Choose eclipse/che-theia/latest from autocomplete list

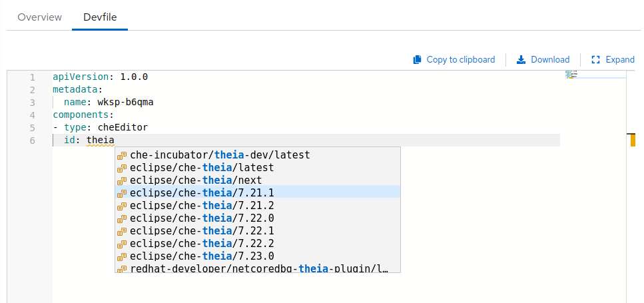(202, 168)
